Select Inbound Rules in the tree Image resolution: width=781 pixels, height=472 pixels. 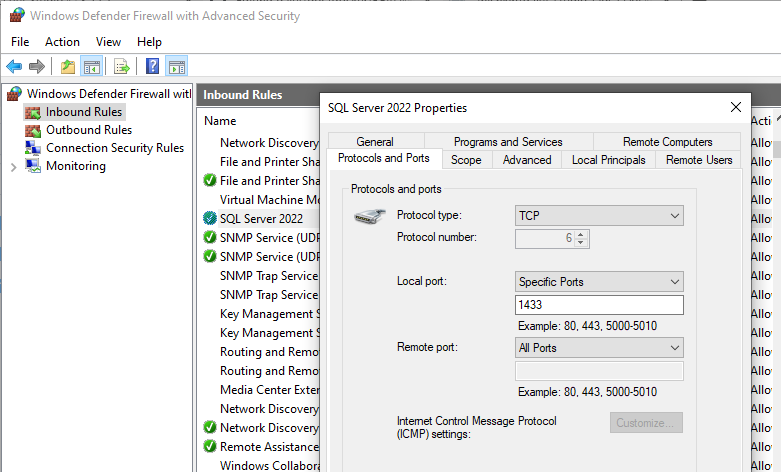click(84, 112)
